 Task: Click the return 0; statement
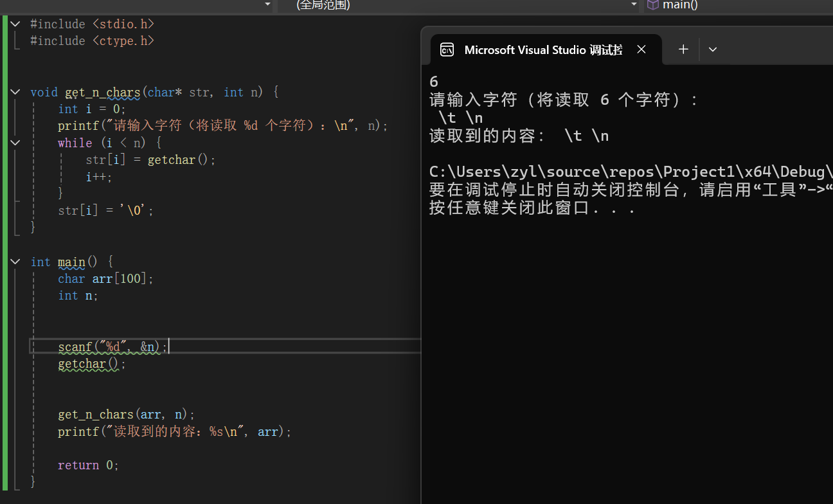(x=89, y=465)
